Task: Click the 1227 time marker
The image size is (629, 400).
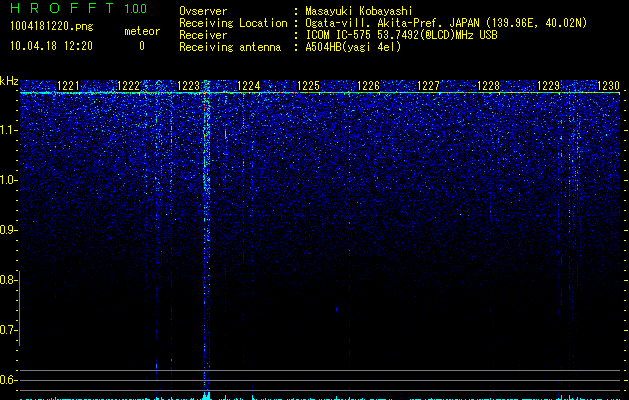Action: pos(428,86)
